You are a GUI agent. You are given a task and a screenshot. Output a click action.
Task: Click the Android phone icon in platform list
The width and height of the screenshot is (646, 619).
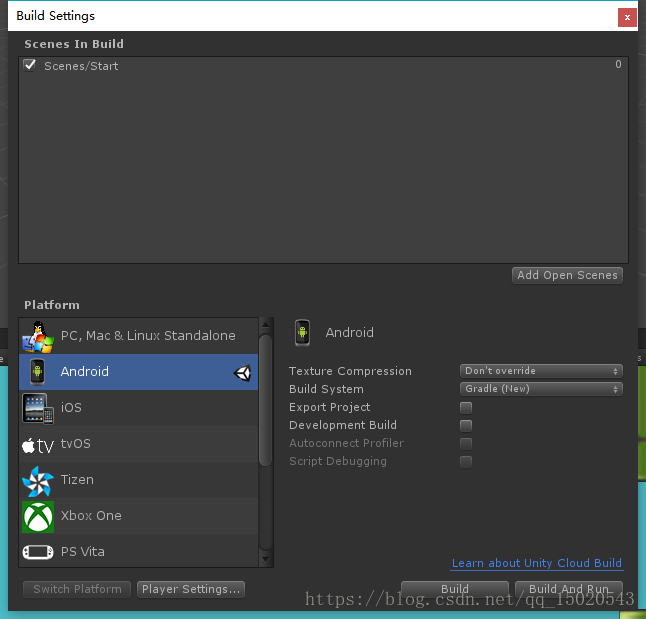37,372
